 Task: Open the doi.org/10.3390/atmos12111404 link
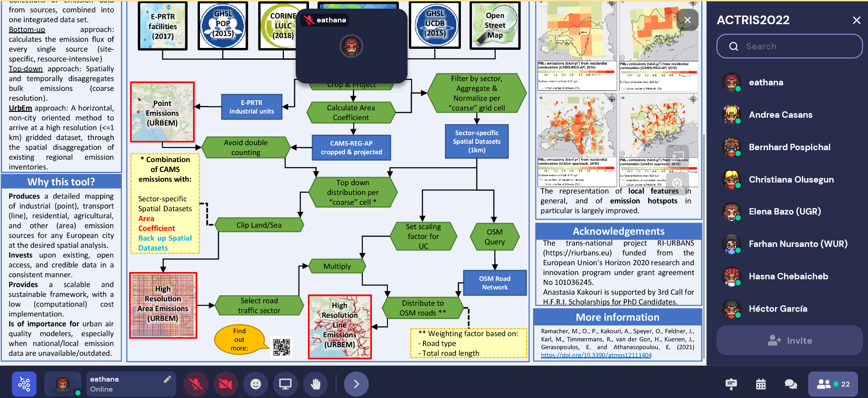coord(596,355)
